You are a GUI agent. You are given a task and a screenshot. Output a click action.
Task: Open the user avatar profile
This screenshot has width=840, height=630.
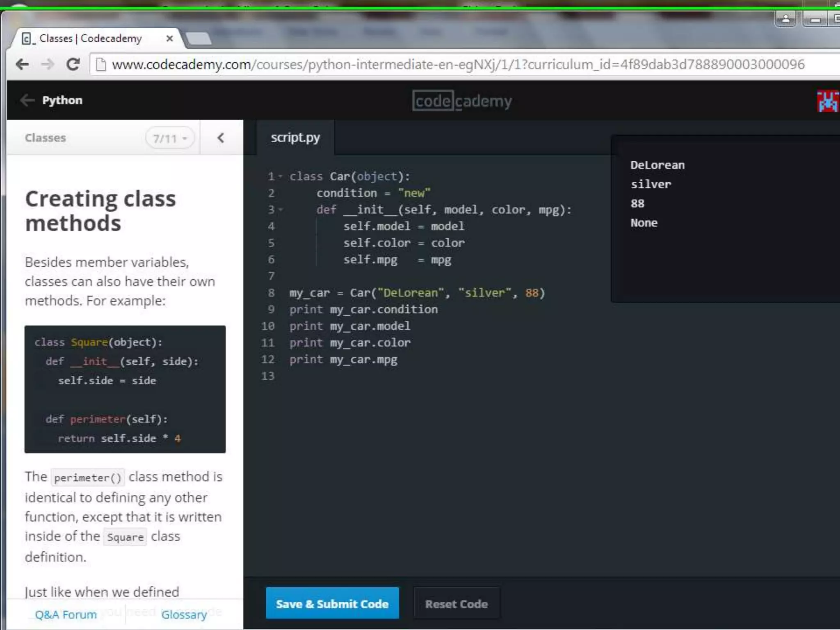coord(828,101)
